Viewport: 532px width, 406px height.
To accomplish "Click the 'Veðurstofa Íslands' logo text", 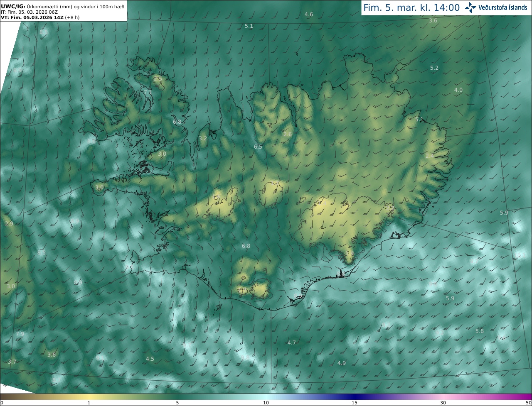I will [502, 7].
